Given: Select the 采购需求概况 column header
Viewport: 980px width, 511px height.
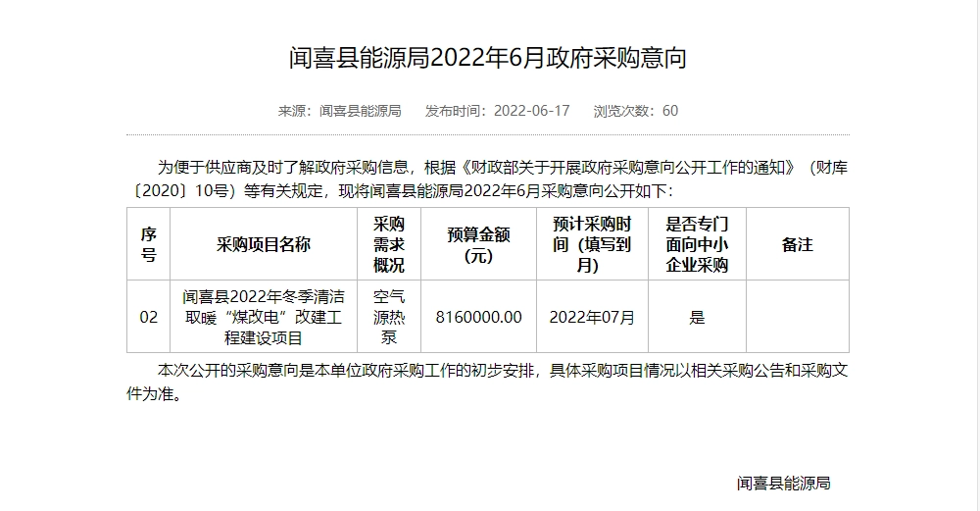Looking at the screenshot, I should coord(389,244).
